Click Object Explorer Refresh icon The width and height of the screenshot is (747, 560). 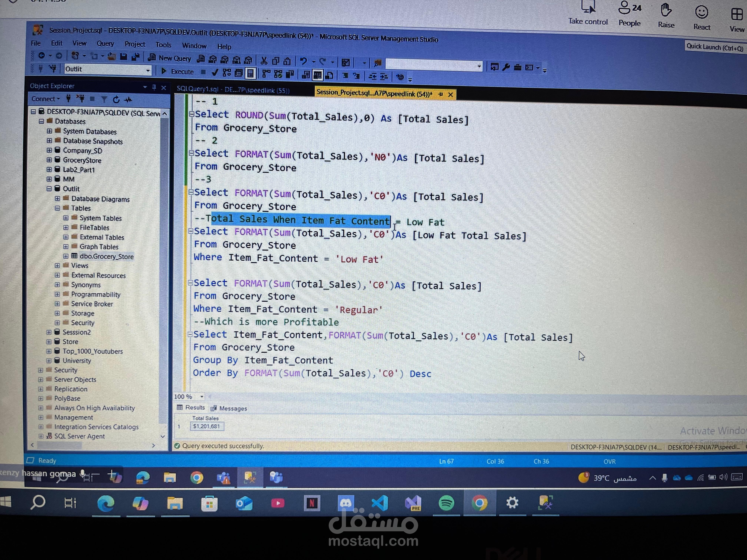117,100
